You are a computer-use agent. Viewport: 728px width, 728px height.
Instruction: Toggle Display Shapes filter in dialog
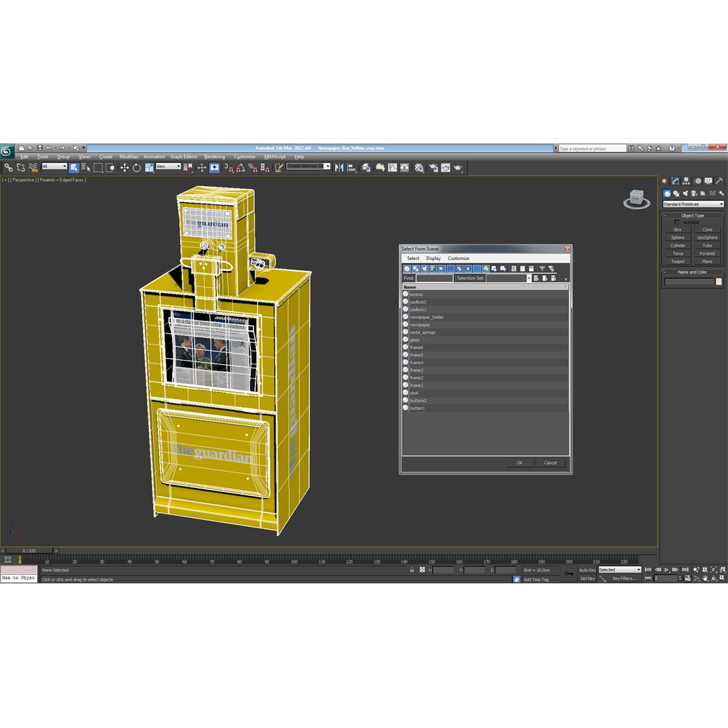(416, 269)
